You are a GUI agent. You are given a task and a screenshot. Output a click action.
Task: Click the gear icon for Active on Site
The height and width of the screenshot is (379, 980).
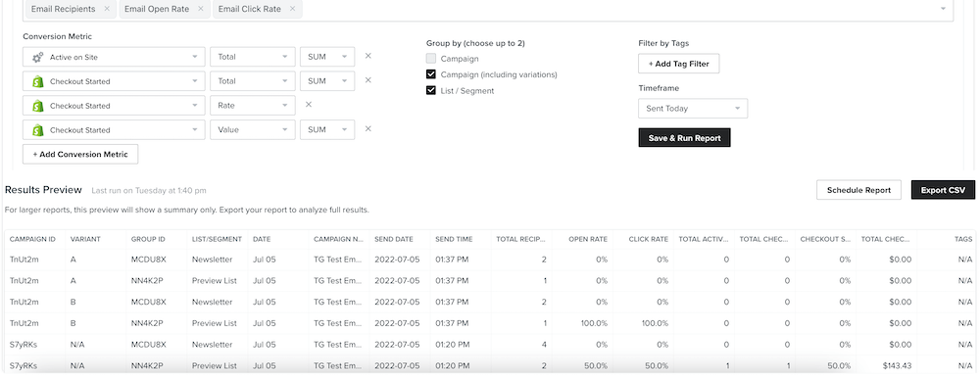(37, 57)
